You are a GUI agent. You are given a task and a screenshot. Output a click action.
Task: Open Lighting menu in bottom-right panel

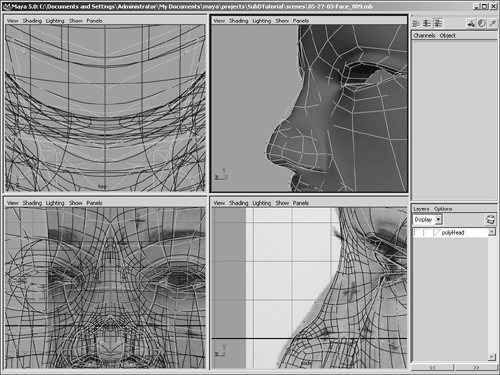(262, 203)
